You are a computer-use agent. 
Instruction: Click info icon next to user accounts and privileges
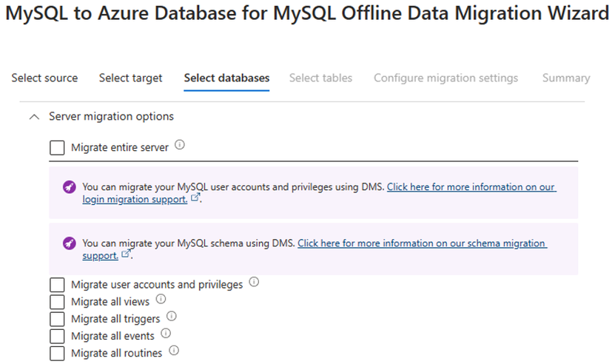tap(254, 283)
